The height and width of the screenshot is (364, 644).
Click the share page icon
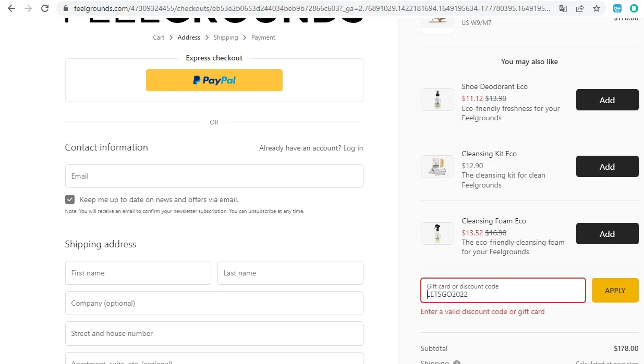pyautogui.click(x=579, y=8)
